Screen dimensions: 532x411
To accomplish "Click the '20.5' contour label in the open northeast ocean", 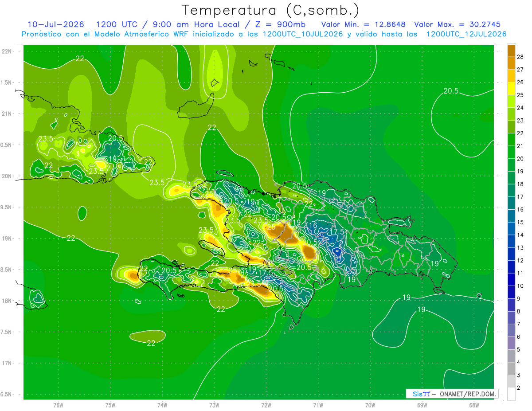I will pyautogui.click(x=451, y=91).
